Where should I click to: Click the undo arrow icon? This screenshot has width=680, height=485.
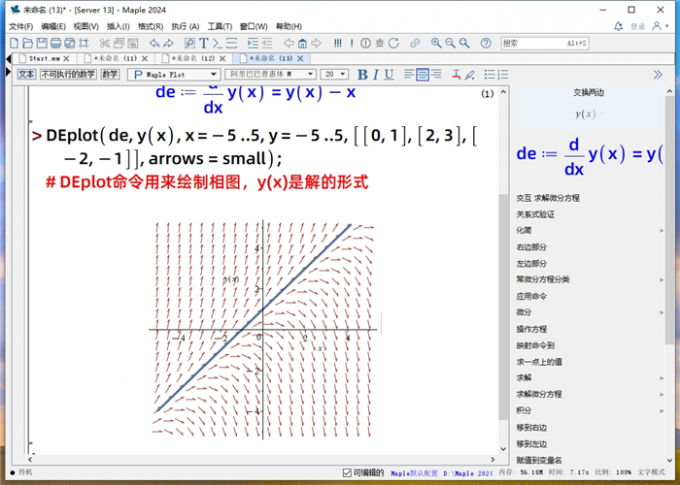point(154,43)
